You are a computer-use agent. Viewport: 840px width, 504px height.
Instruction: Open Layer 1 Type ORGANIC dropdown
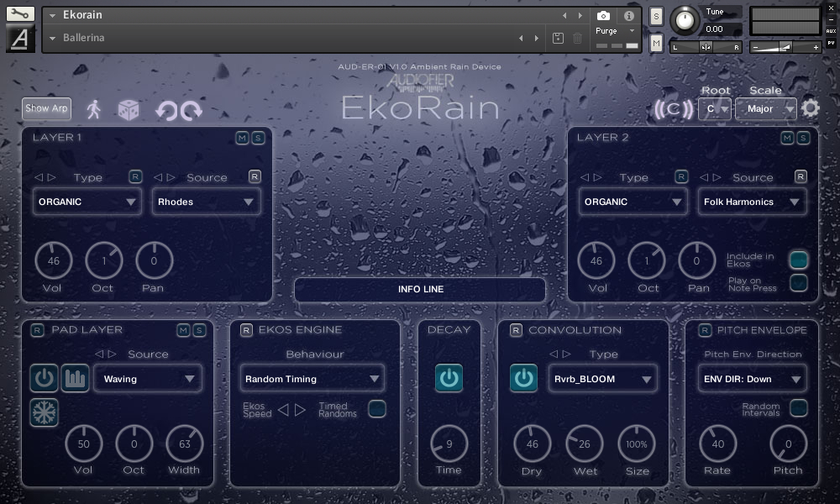pos(87,202)
